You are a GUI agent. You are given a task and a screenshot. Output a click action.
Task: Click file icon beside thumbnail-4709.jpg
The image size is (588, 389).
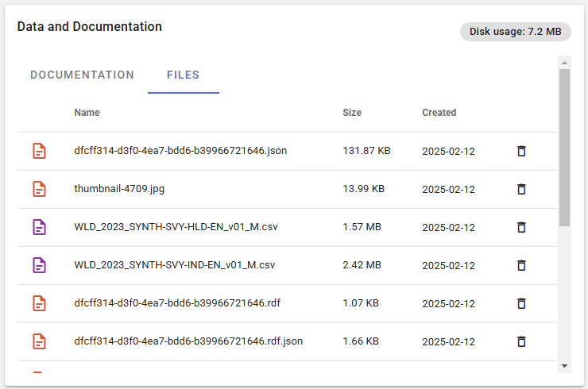pos(39,189)
